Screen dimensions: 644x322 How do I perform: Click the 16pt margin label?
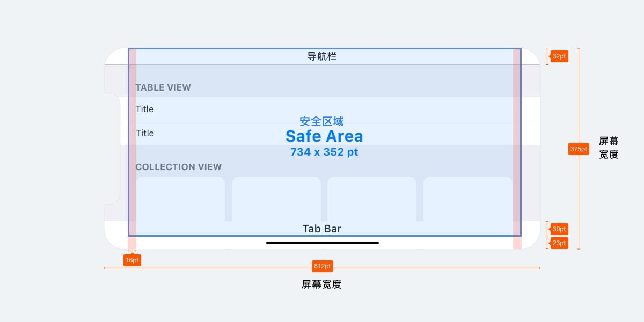pos(132,260)
